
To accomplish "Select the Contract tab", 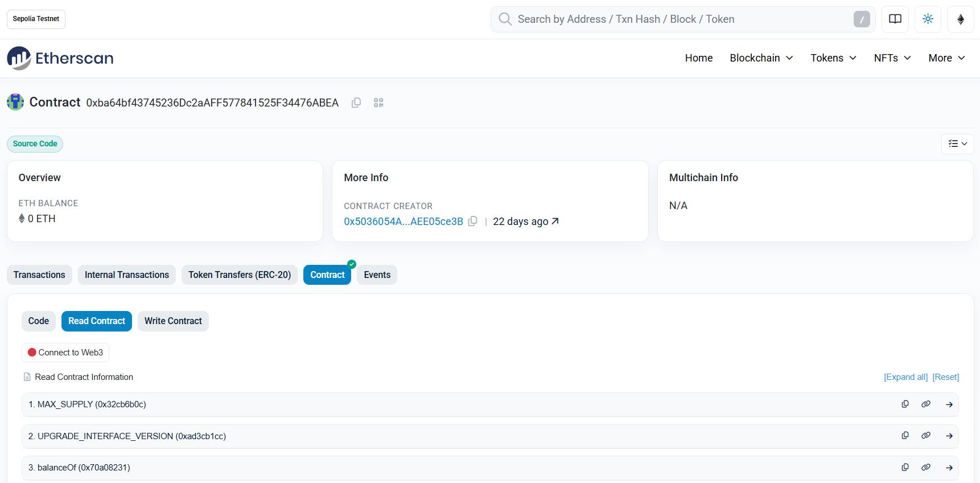I will click(327, 275).
